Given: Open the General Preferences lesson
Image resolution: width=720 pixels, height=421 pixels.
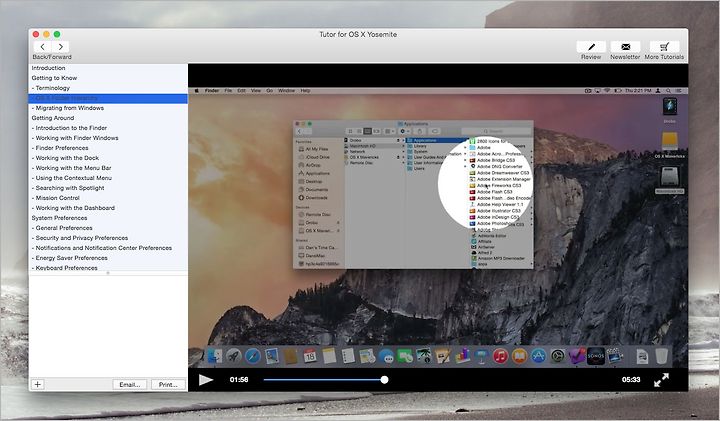Looking at the screenshot, I should 108,228.
